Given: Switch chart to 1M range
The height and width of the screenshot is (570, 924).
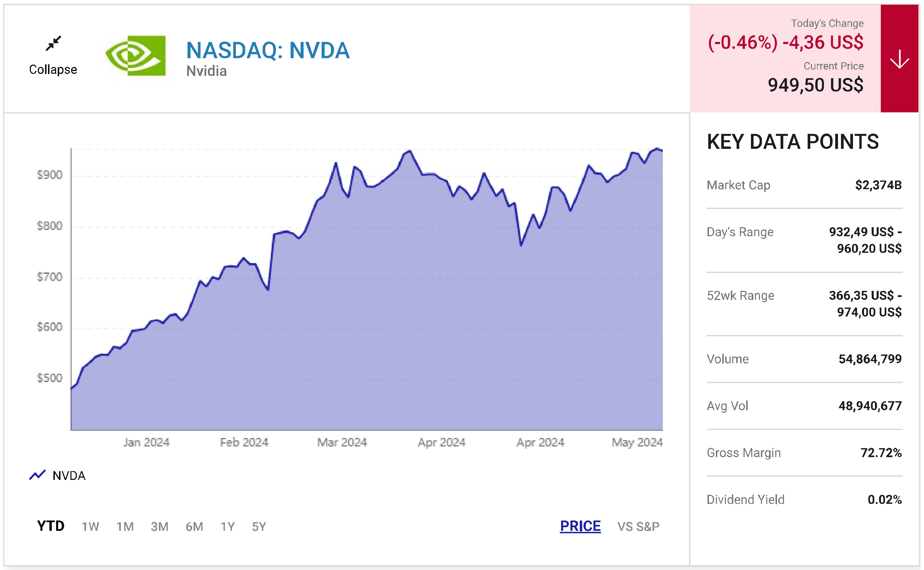Looking at the screenshot, I should [125, 527].
